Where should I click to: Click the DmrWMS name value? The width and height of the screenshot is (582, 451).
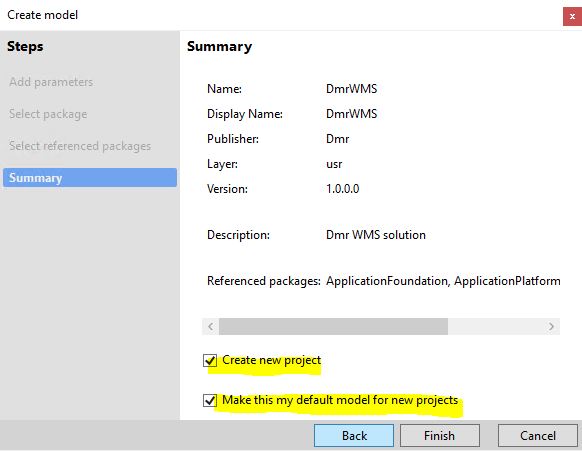(x=352, y=89)
